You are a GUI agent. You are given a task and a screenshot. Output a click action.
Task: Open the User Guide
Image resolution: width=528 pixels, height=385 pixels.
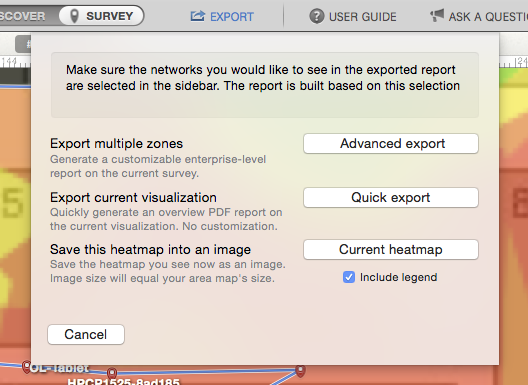(x=353, y=16)
